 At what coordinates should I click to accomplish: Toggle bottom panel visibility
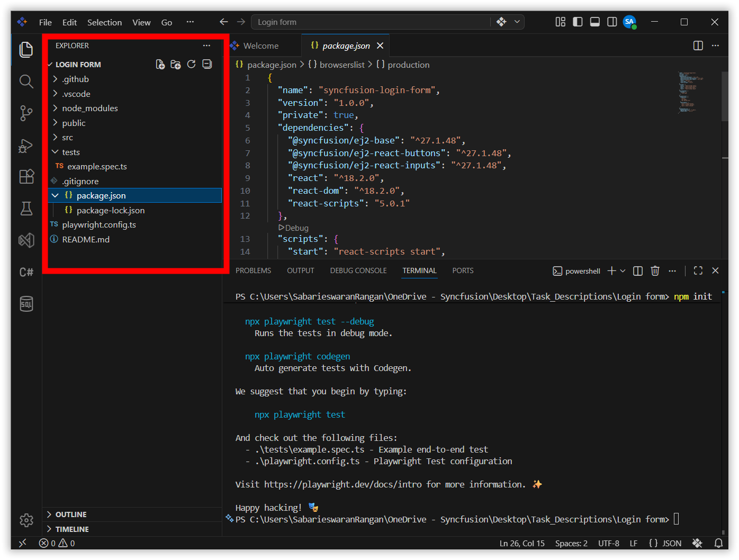[595, 22]
